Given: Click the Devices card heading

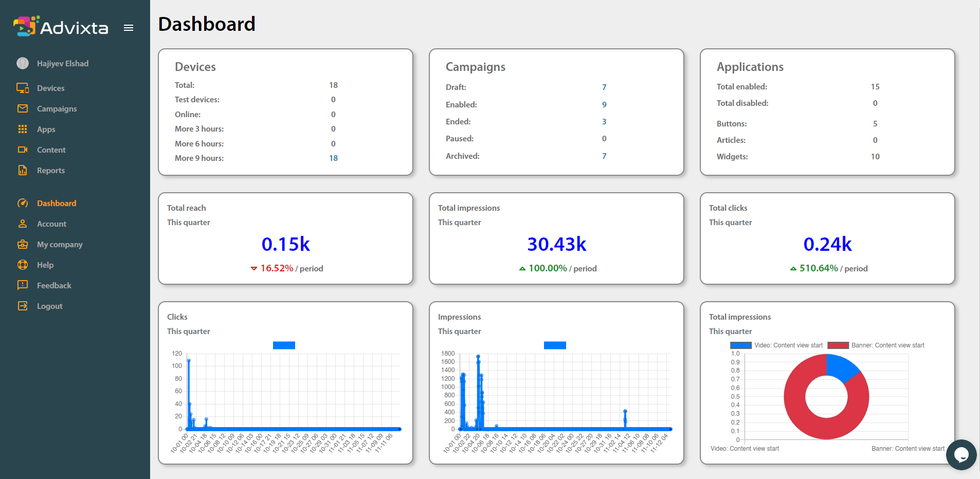Looking at the screenshot, I should click(195, 67).
